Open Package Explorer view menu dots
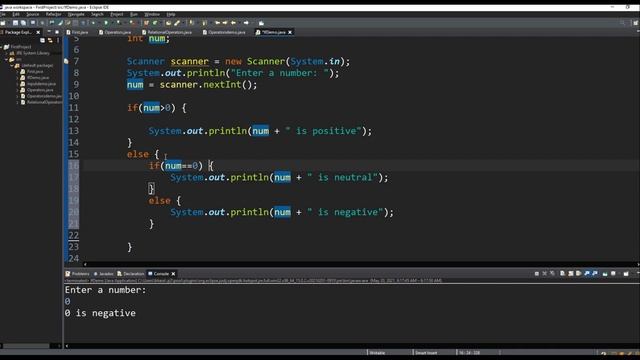The image size is (640, 360). click(58, 40)
